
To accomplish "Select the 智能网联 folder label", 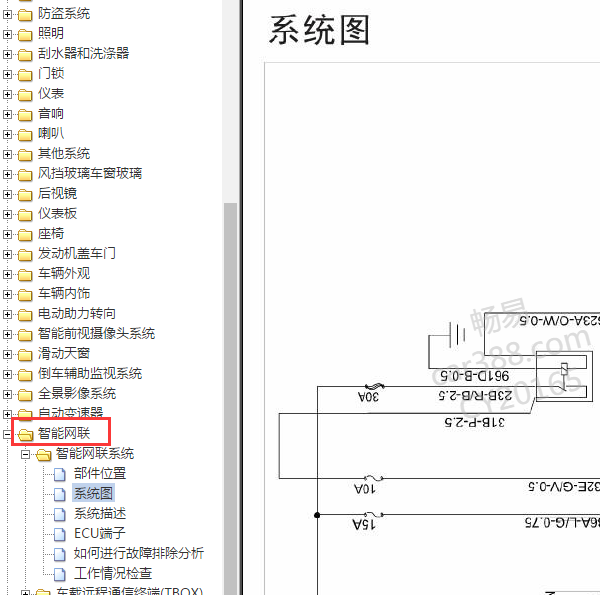I will tap(64, 433).
